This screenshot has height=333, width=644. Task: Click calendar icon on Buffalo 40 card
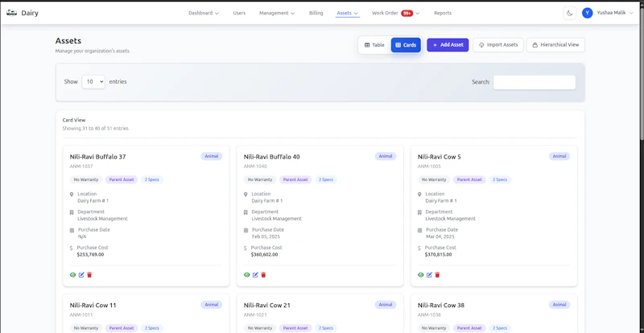(x=246, y=230)
